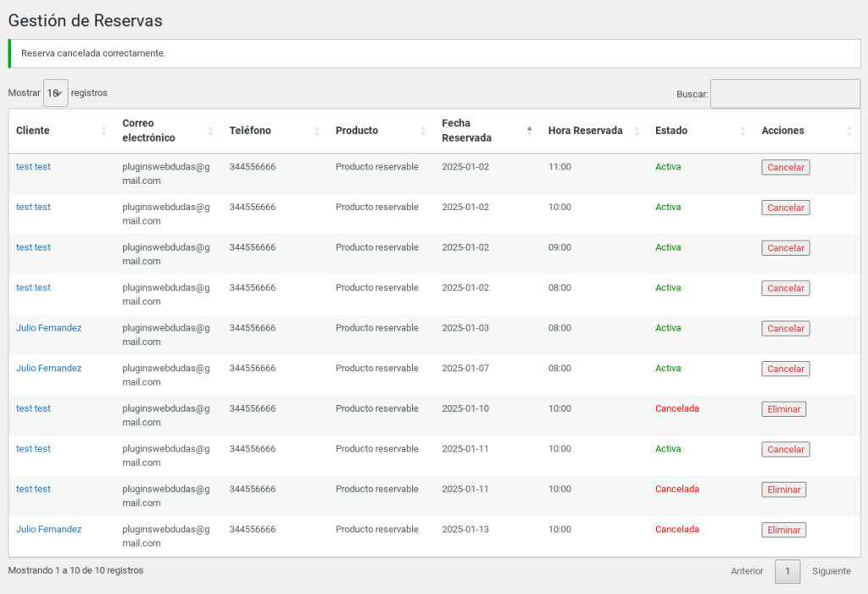Open the Mostrar registros count dropdown
This screenshot has height=594, width=868.
pos(55,93)
